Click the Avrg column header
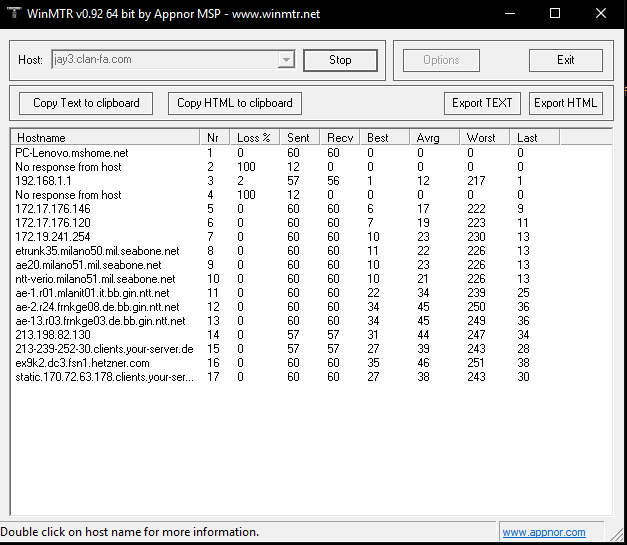This screenshot has height=545, width=627. click(435, 138)
